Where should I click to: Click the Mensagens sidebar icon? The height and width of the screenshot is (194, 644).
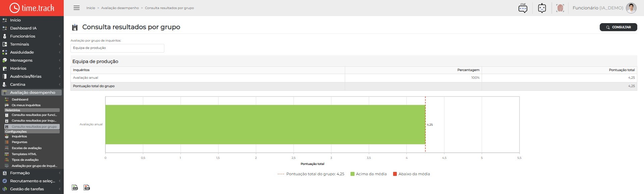coord(5,60)
